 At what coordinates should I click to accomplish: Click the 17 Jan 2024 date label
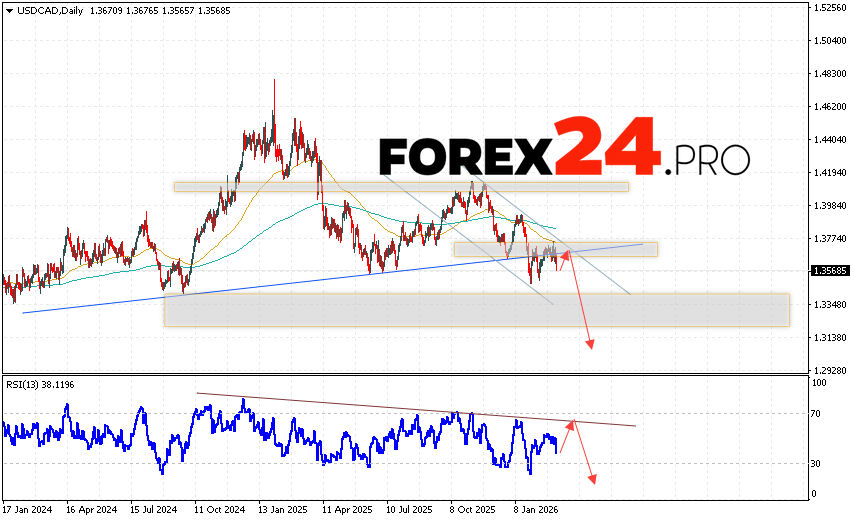[x=29, y=508]
